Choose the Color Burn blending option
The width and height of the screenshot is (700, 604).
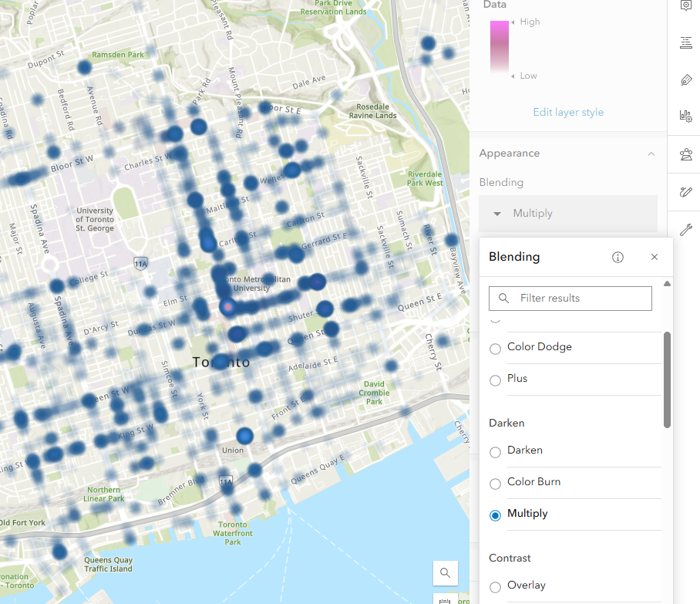coord(495,484)
